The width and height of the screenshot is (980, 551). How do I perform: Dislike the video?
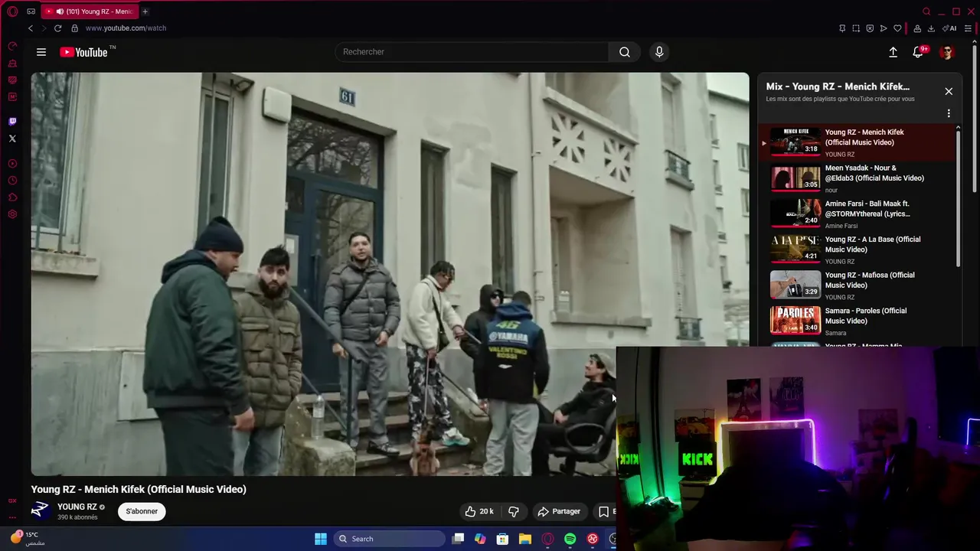click(x=514, y=511)
